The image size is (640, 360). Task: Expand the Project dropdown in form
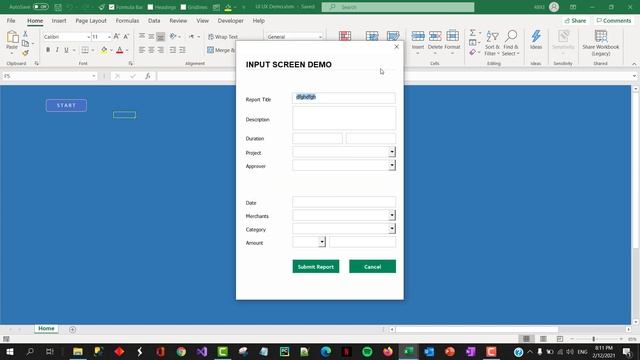(392, 152)
